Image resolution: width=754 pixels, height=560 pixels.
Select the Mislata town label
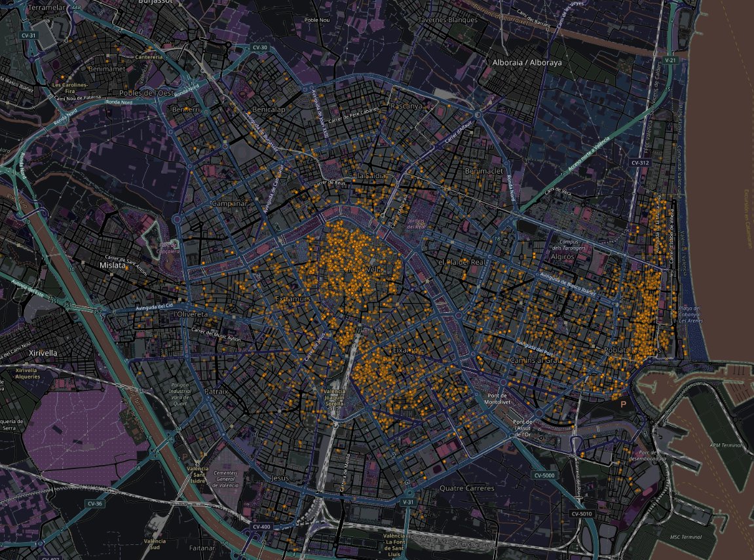[113, 265]
